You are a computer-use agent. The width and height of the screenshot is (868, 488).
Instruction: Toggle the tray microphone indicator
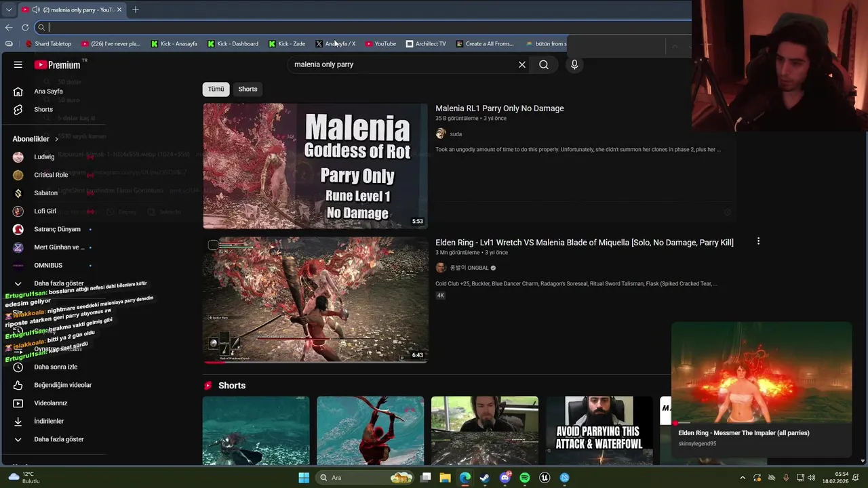786,478
